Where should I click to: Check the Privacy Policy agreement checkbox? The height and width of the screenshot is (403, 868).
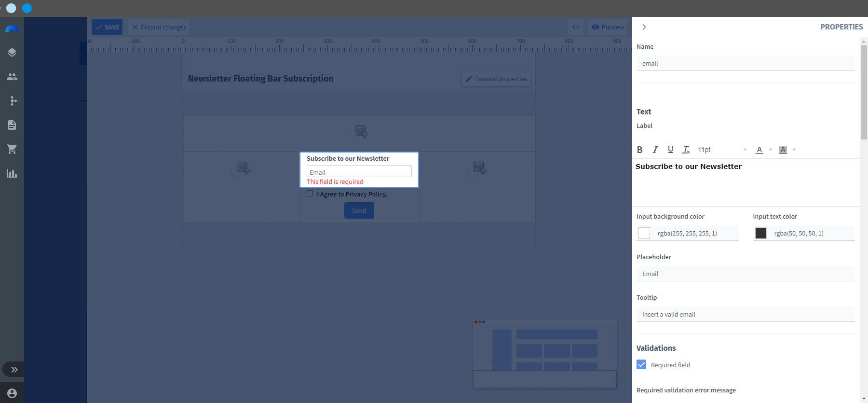pos(310,194)
